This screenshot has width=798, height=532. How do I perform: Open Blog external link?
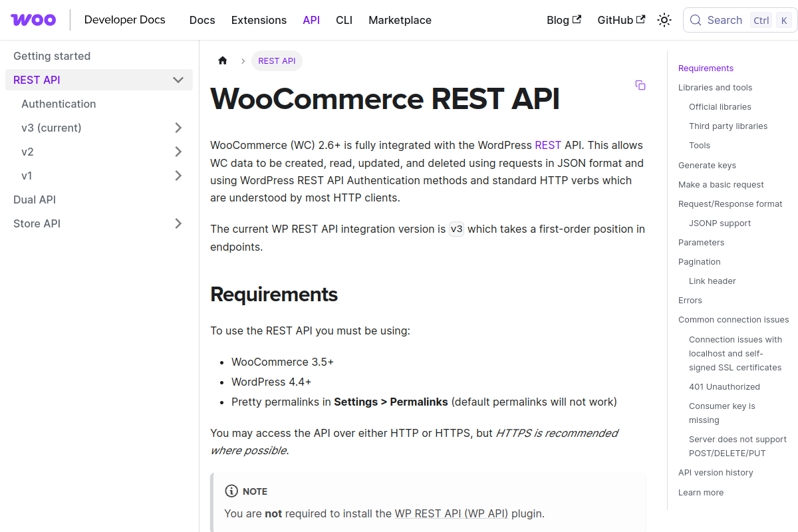coord(564,20)
